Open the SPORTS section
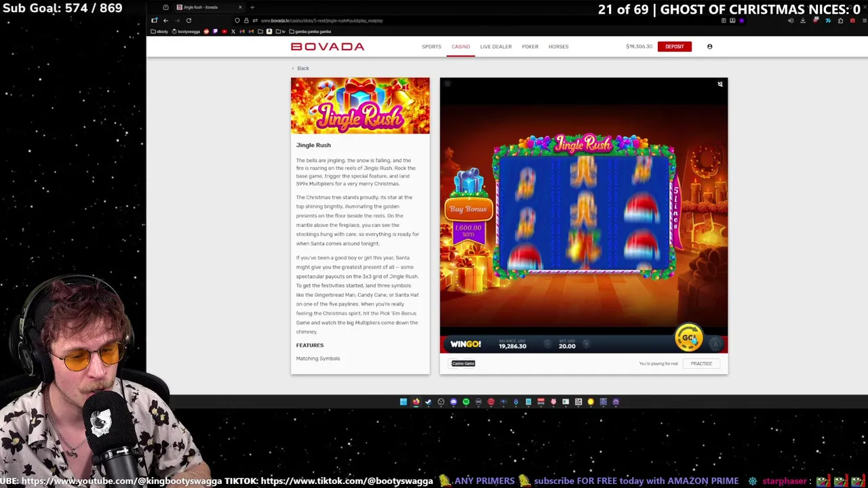The height and width of the screenshot is (488, 868). coord(431,47)
